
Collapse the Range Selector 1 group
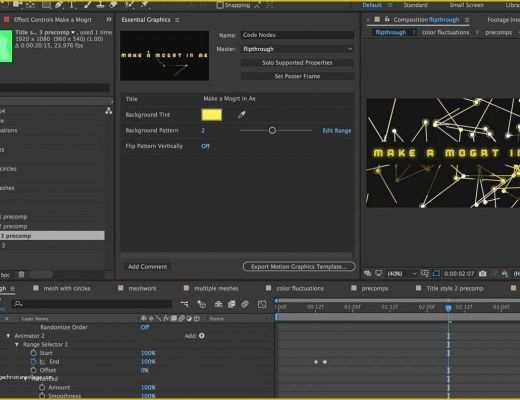(x=17, y=344)
